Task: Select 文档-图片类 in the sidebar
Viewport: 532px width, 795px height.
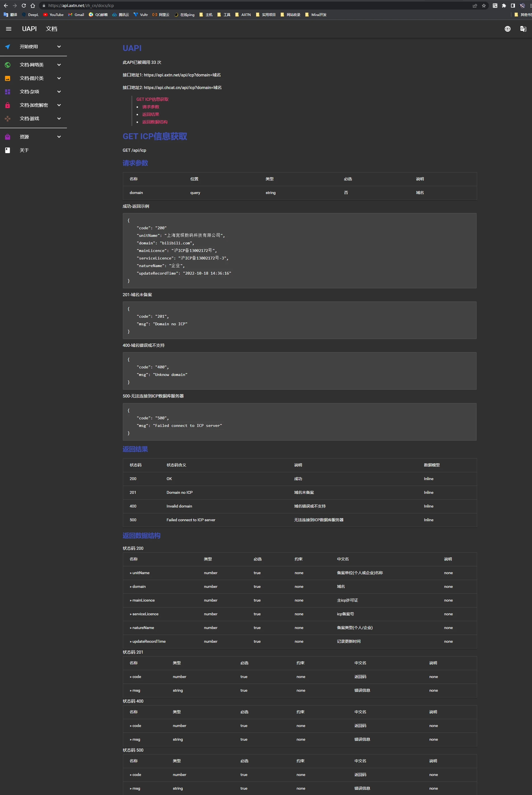Action: tap(32, 78)
